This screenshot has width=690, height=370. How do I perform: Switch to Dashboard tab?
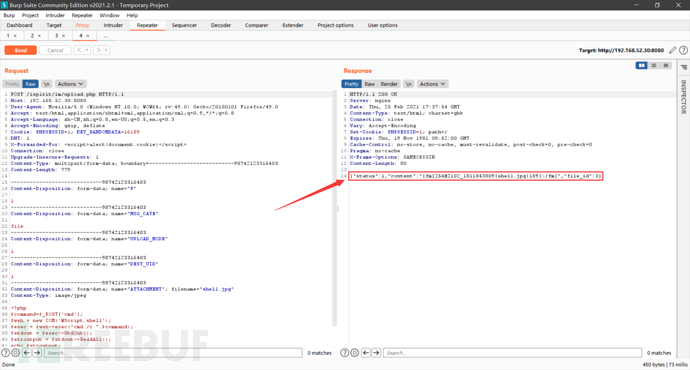click(19, 26)
